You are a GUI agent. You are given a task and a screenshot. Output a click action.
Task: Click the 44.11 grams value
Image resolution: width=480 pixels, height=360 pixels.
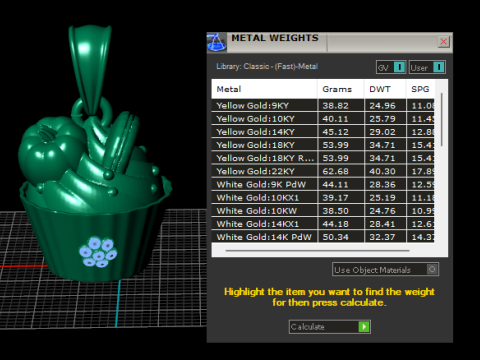click(335, 185)
